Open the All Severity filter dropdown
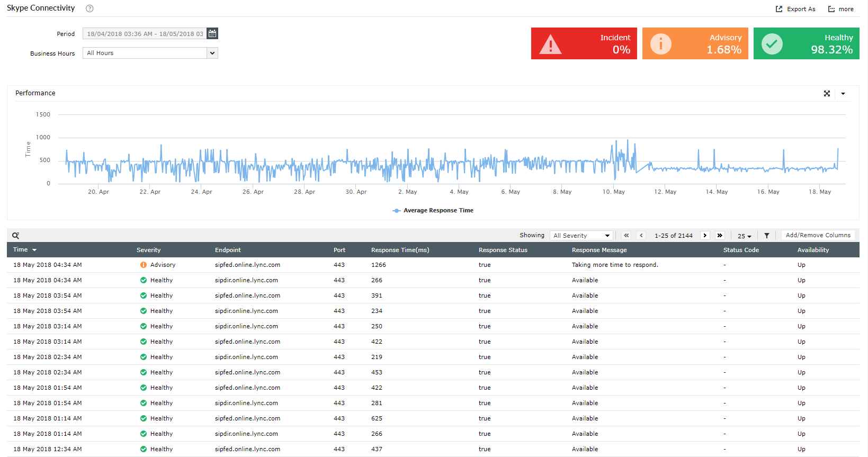Viewport: 868px width, 457px height. 581,236
